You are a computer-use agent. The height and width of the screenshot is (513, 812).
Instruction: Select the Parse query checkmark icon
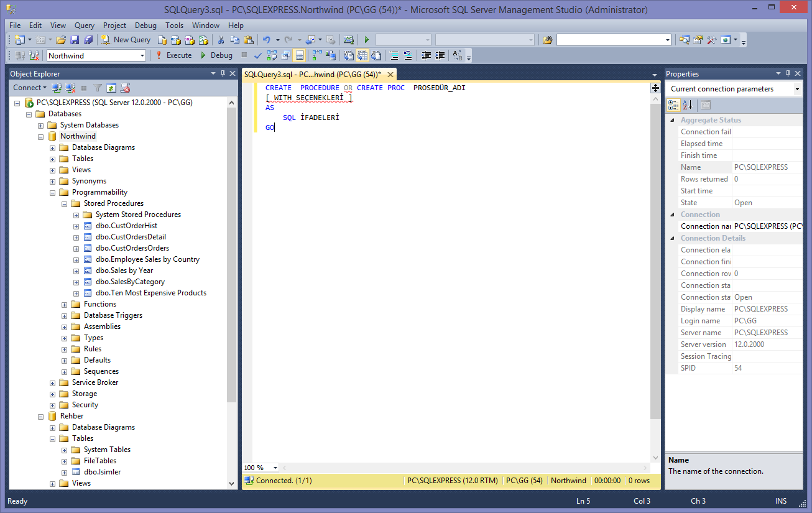pos(257,55)
